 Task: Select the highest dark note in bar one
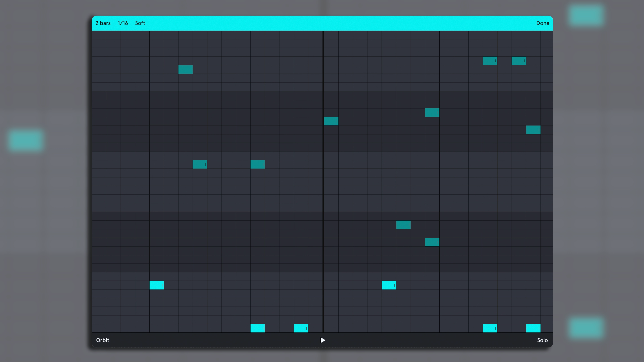185,69
